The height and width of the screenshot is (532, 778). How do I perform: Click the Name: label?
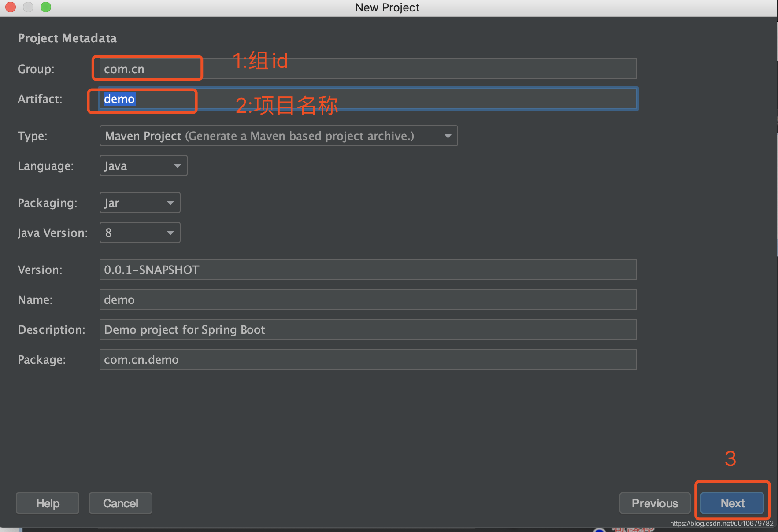(35, 300)
